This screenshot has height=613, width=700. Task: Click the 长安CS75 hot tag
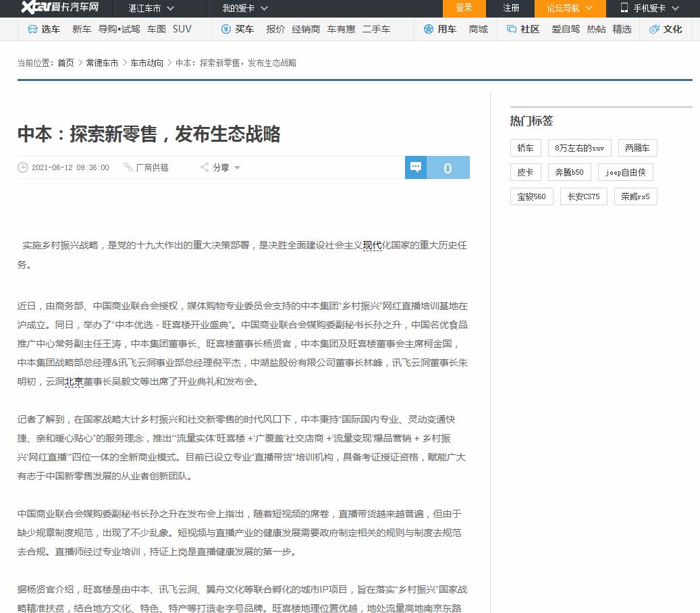point(583,196)
